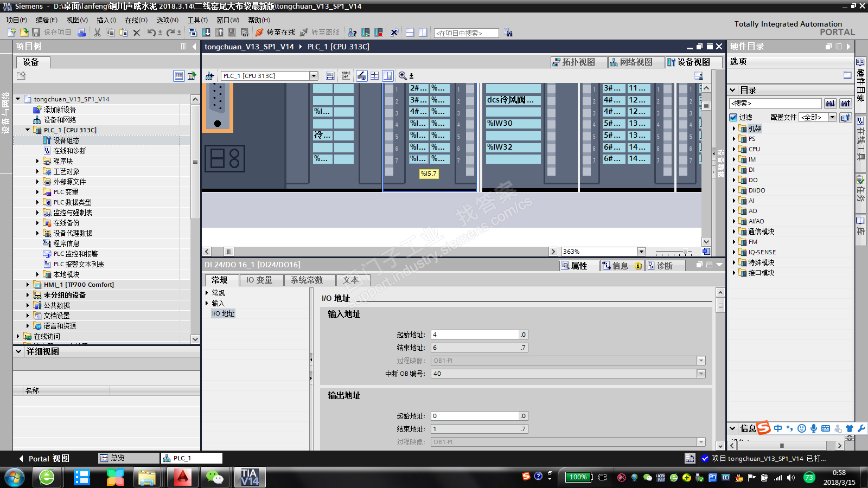Open the 配置文件 <全部> dropdown

coord(832,117)
